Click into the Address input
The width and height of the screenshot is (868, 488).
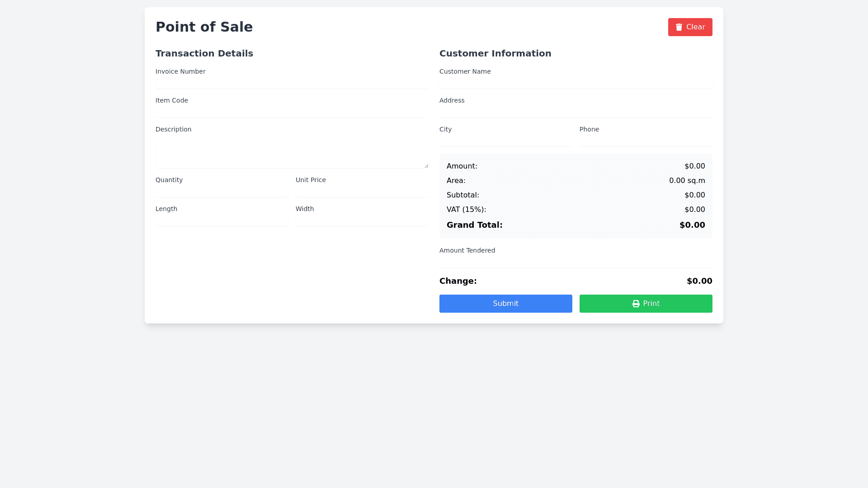(576, 112)
